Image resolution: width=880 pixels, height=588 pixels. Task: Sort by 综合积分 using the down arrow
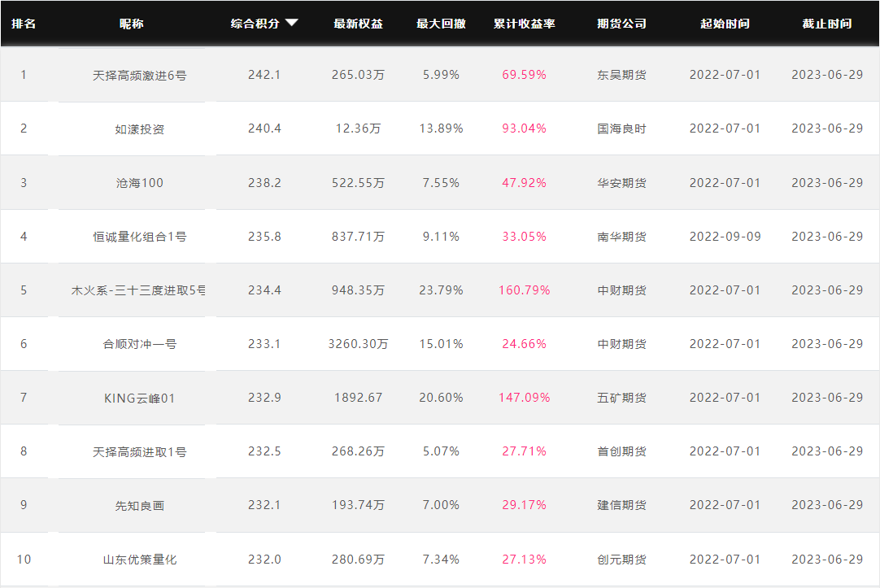pos(291,23)
